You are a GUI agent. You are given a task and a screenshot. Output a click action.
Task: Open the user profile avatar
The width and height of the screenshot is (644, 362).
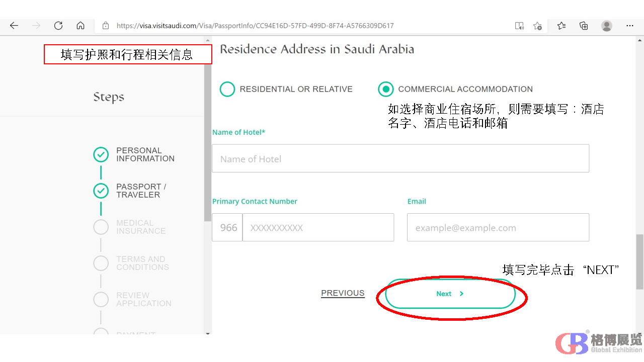[x=607, y=26]
